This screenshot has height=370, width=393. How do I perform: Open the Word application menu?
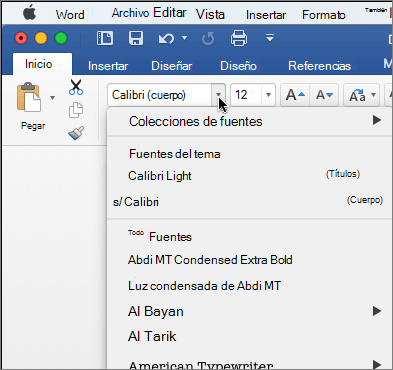point(70,15)
